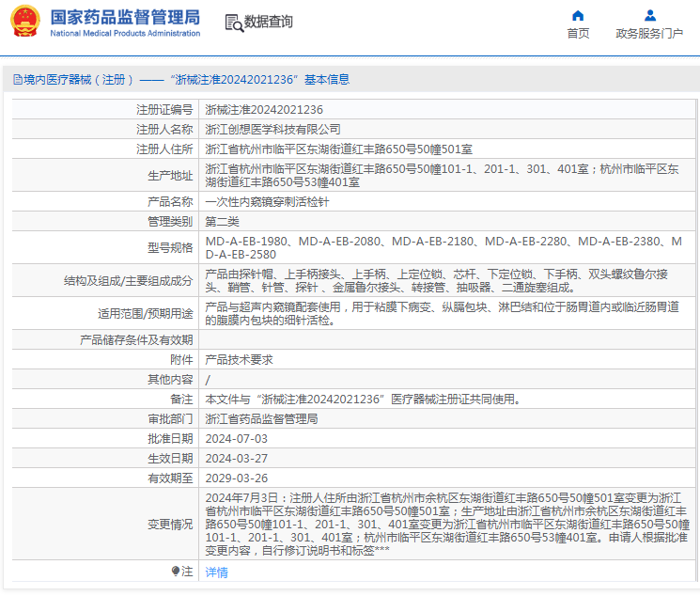Click approval date 2024-07-03
This screenshot has width=700, height=596.
point(237,439)
